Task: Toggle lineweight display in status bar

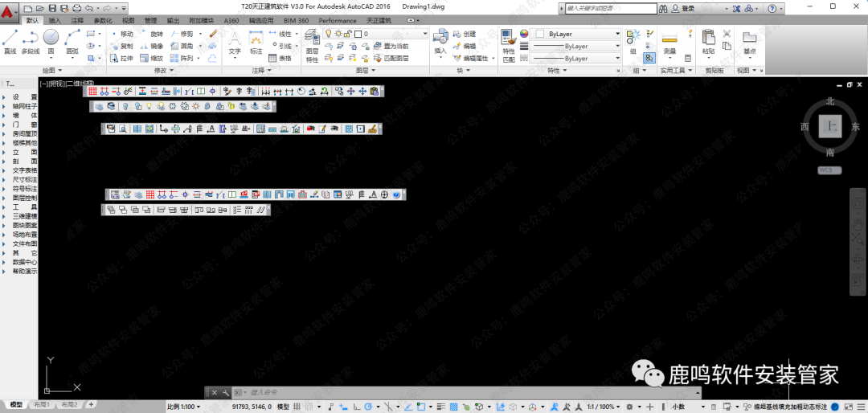Action: (441, 407)
